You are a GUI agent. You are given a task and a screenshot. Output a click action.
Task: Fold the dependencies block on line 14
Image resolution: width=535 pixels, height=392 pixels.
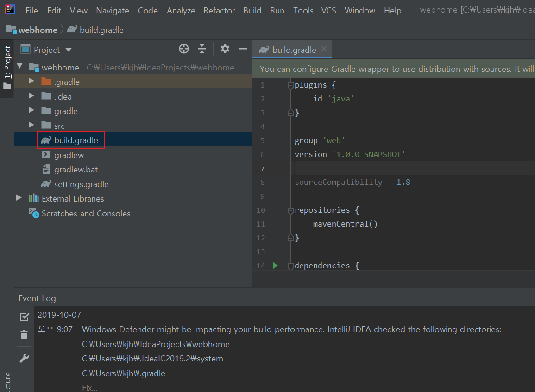coord(291,266)
